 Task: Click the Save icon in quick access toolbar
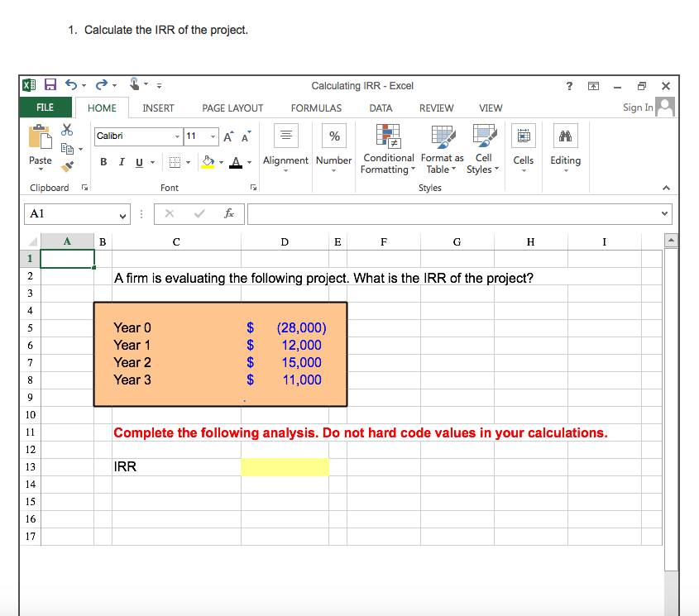click(x=50, y=85)
